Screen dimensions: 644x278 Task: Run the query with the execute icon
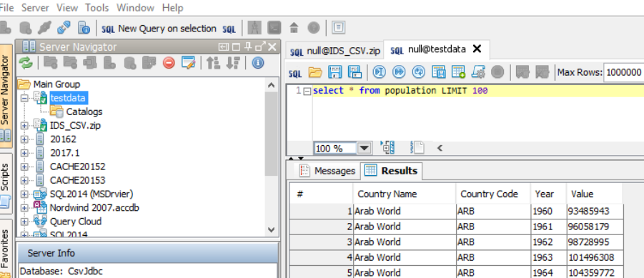tap(379, 72)
